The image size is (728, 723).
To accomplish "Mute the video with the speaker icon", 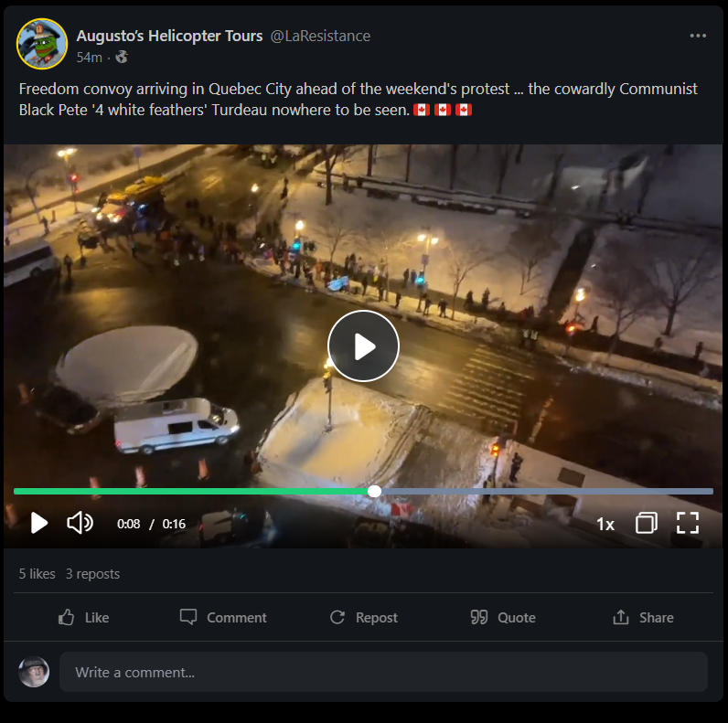I will coord(80,523).
